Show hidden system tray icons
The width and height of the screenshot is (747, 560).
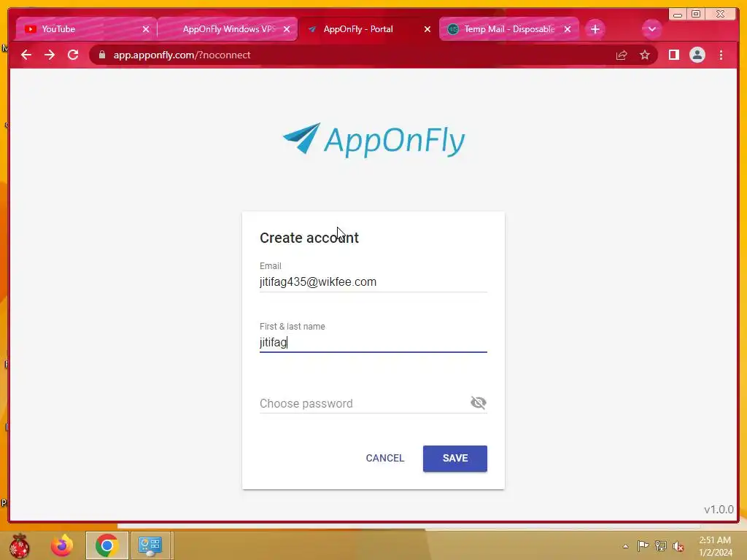tap(625, 546)
